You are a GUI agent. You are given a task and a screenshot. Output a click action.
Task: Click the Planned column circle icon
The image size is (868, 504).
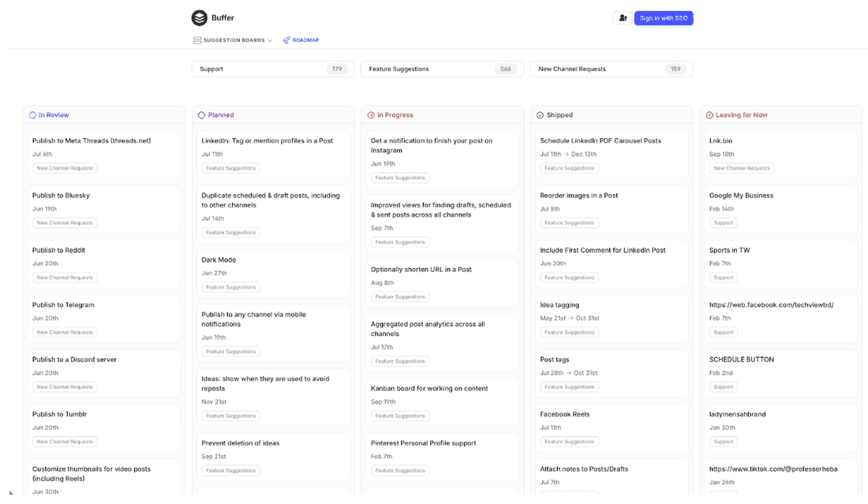click(201, 115)
